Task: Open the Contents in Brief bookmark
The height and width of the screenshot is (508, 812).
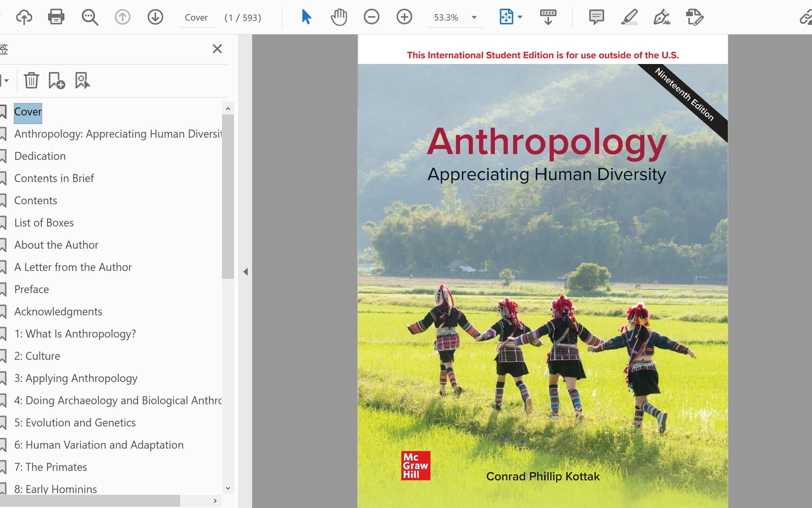Action: tap(54, 178)
